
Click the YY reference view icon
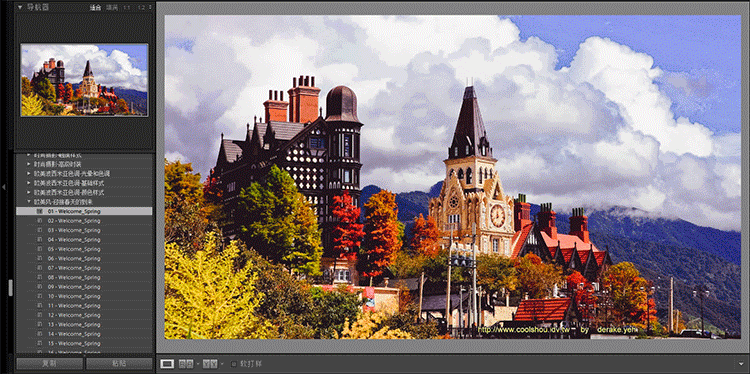tap(209, 364)
